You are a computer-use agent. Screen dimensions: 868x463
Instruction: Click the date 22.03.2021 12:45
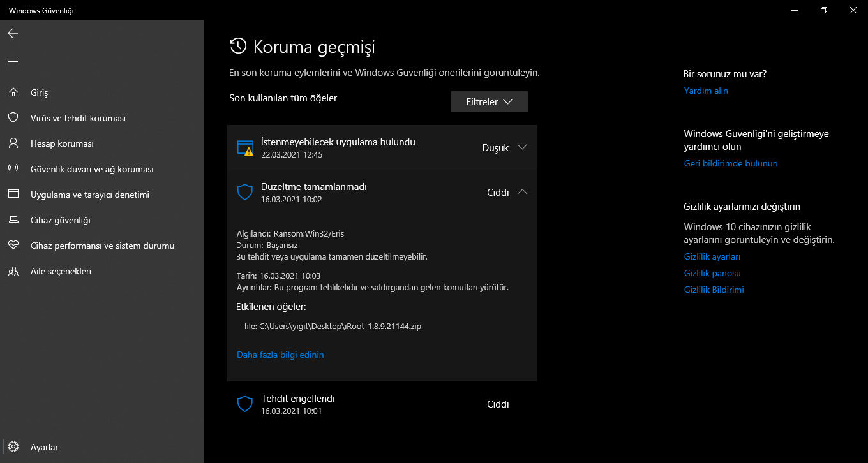point(292,154)
